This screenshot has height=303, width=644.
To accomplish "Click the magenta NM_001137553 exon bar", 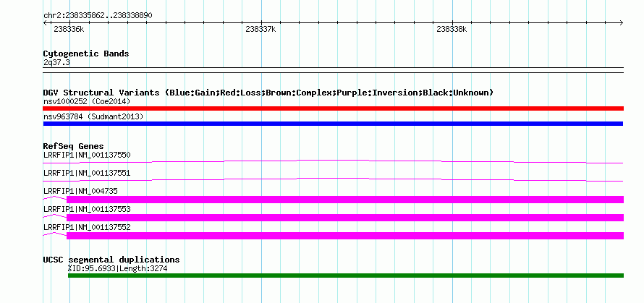I will (345, 218).
